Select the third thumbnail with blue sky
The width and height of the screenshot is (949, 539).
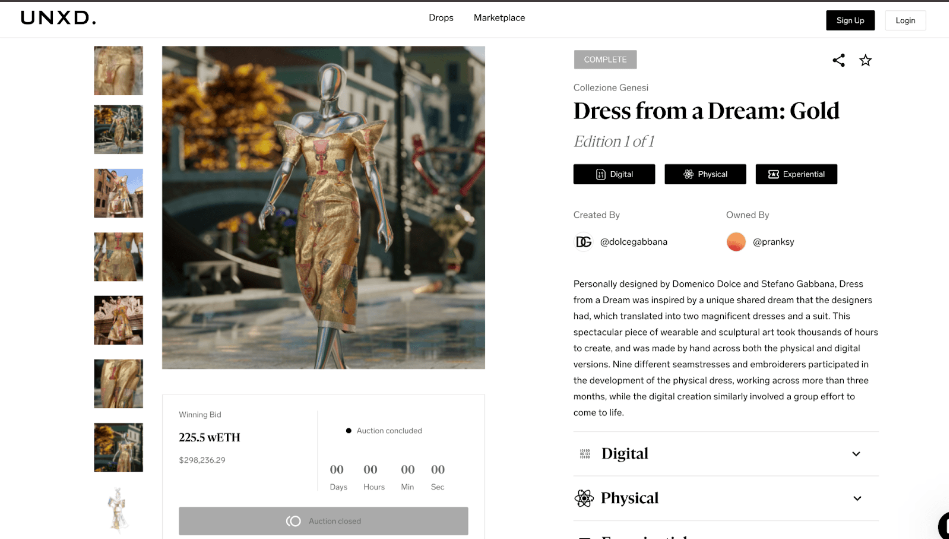point(119,193)
